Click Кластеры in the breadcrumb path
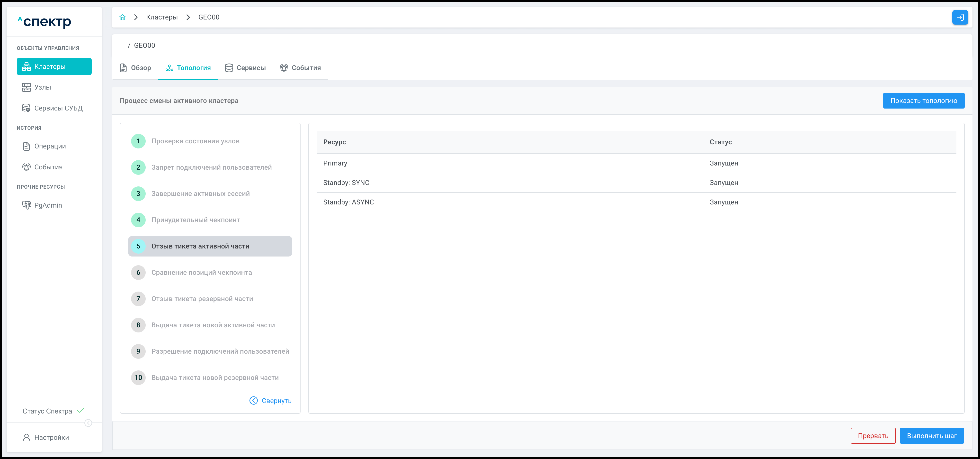This screenshot has width=980, height=459. tap(162, 17)
